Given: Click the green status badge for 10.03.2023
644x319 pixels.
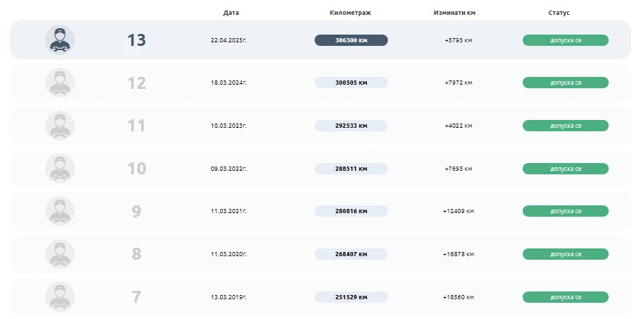Looking at the screenshot, I should 565,126.
